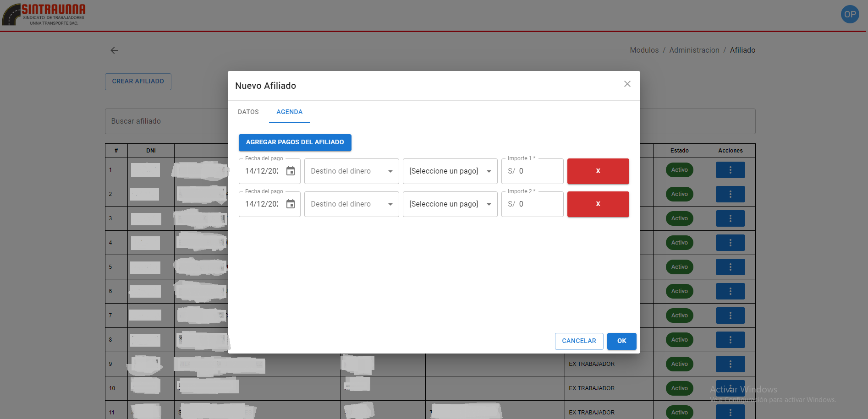Expand second Destino del dinero dropdown
This screenshot has height=419, width=868.
[x=352, y=204]
